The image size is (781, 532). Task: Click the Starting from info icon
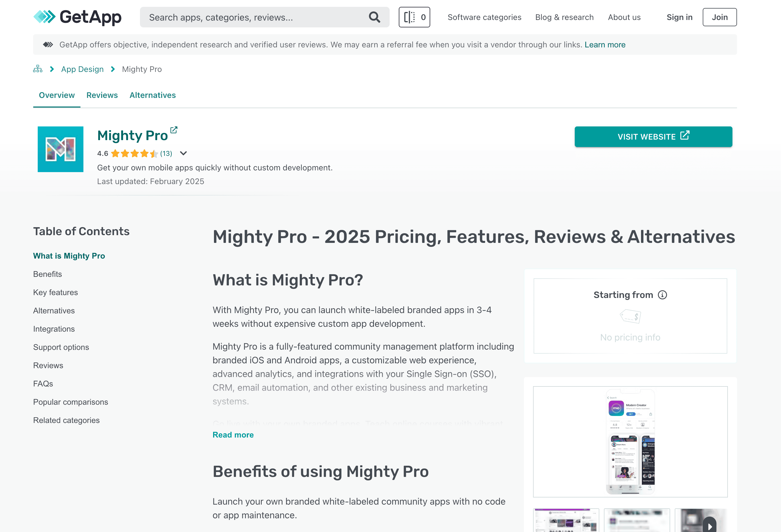click(x=662, y=295)
